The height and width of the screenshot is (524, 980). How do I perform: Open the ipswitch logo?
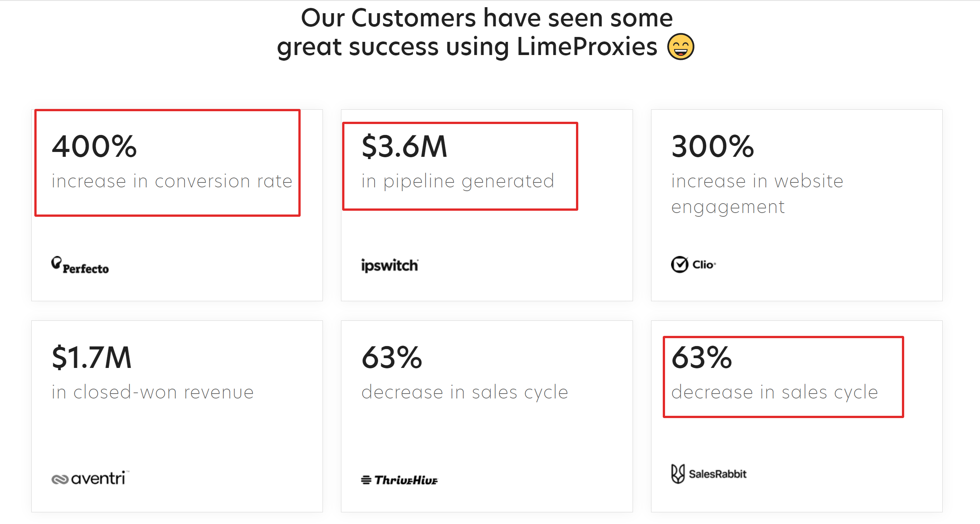[x=390, y=265]
